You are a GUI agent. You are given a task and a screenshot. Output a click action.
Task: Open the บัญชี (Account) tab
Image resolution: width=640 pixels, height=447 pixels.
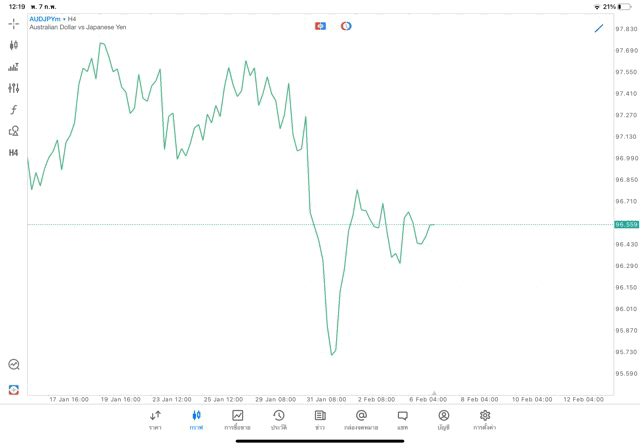click(443, 420)
